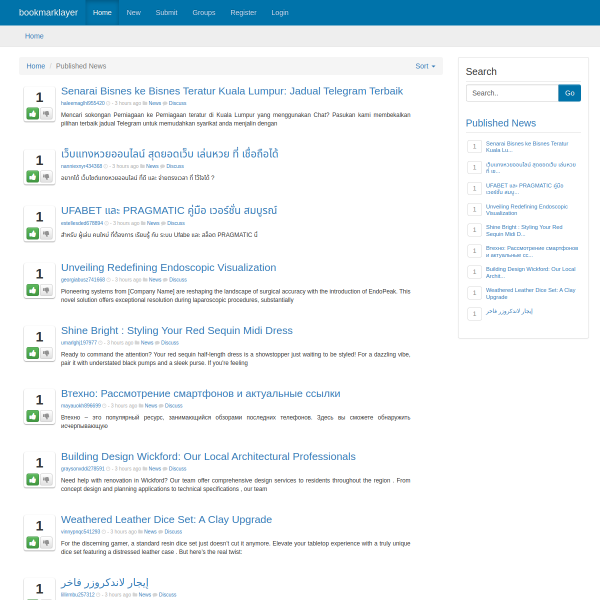Open the Senarai Bisnes ke Bisnes Teratur headline
Screen dimensions: 600x600
232,91
